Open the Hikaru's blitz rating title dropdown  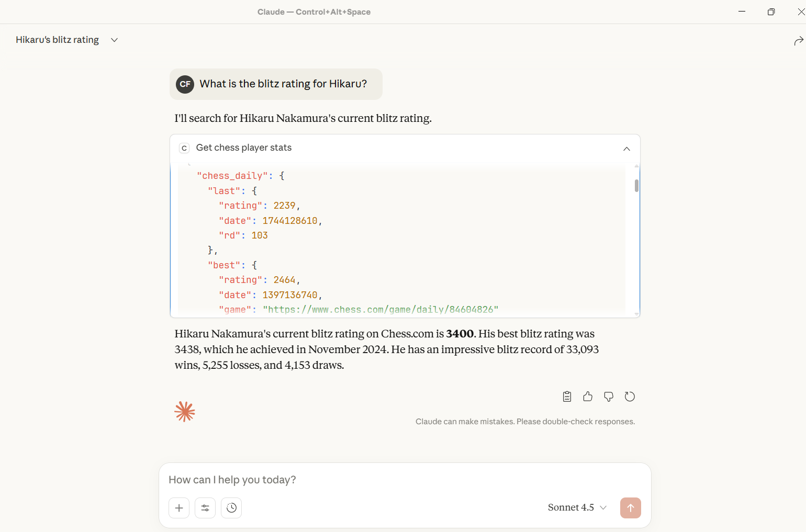114,40
